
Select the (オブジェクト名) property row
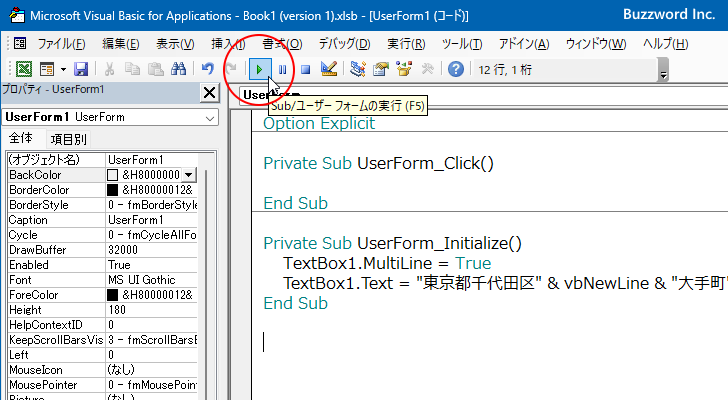[103, 160]
